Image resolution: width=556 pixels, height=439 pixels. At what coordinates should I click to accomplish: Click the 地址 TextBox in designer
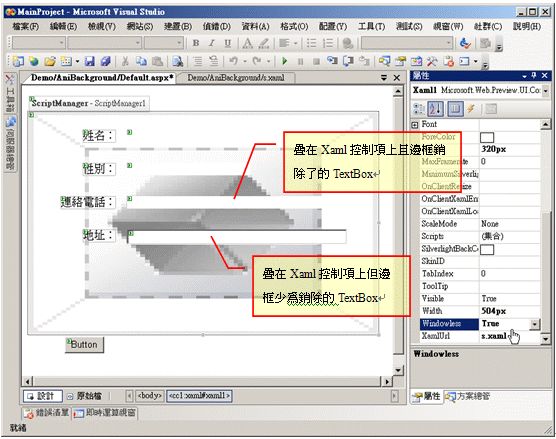pyautogui.click(x=237, y=237)
